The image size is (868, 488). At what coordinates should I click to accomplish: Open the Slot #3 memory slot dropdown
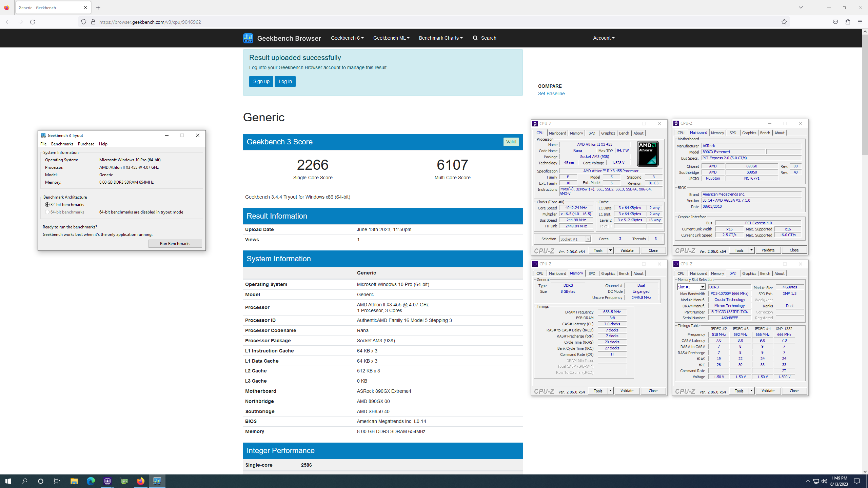691,287
